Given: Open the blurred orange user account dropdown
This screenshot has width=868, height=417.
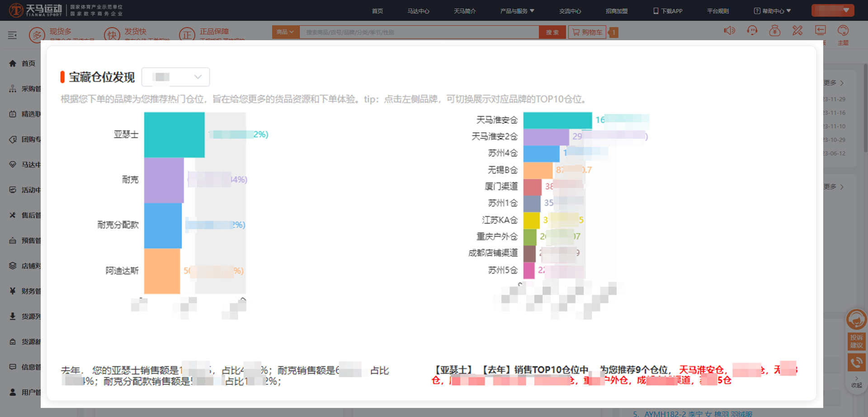Looking at the screenshot, I should pyautogui.click(x=833, y=10).
